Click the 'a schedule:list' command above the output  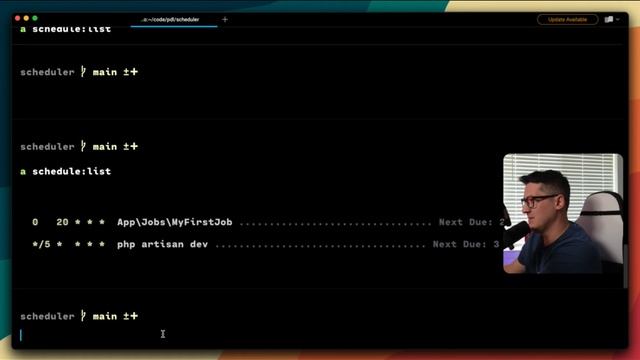[x=66, y=171]
